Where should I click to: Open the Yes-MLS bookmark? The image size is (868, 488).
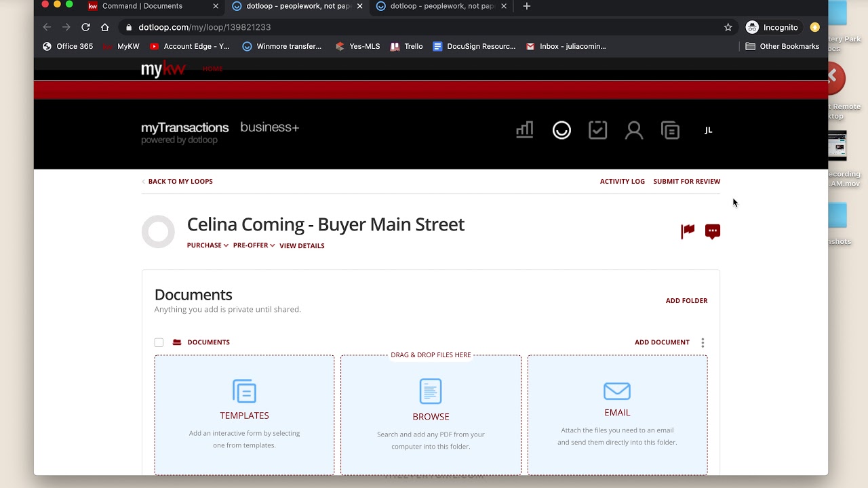[357, 46]
